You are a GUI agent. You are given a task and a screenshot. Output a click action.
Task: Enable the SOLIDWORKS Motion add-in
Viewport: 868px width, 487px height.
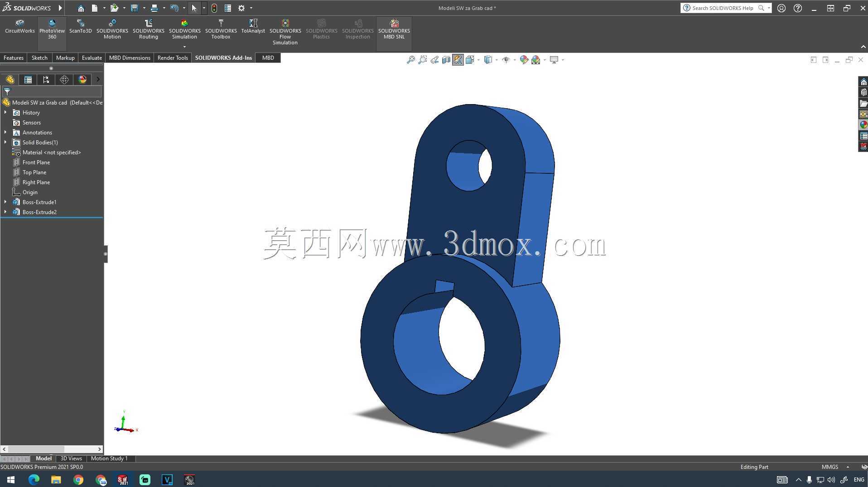point(112,30)
